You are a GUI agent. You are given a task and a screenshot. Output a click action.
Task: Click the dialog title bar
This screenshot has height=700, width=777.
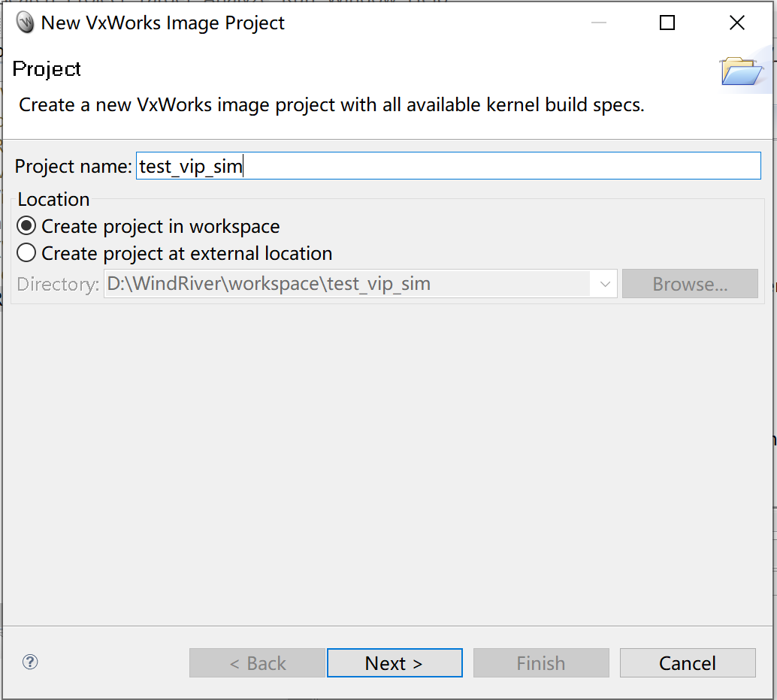tap(376, 23)
